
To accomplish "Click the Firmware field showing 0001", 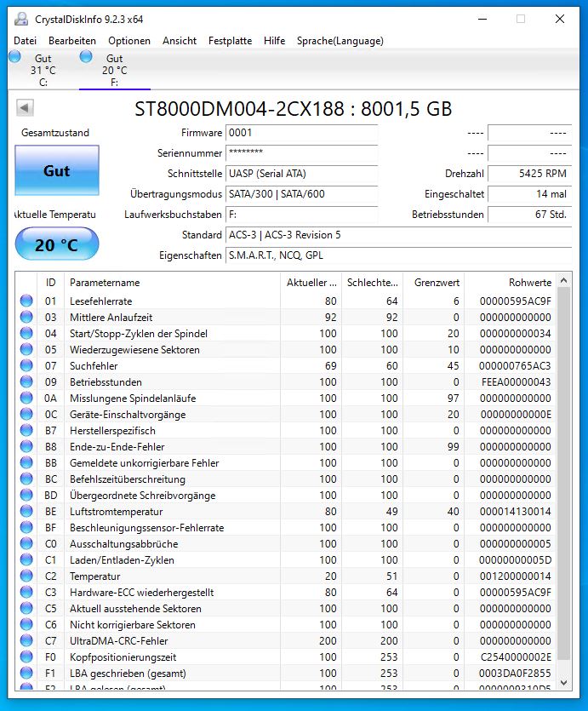I will pos(302,132).
